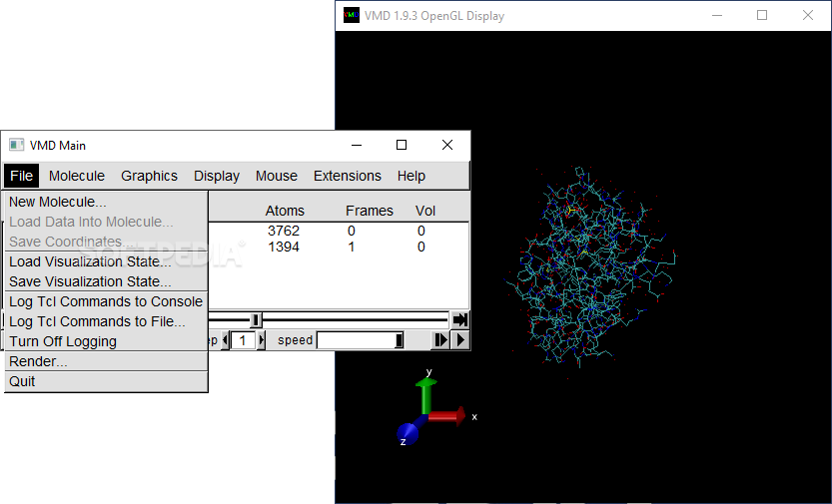Decrease the step value with left arrow
This screenshot has width=832, height=504.
[x=226, y=340]
